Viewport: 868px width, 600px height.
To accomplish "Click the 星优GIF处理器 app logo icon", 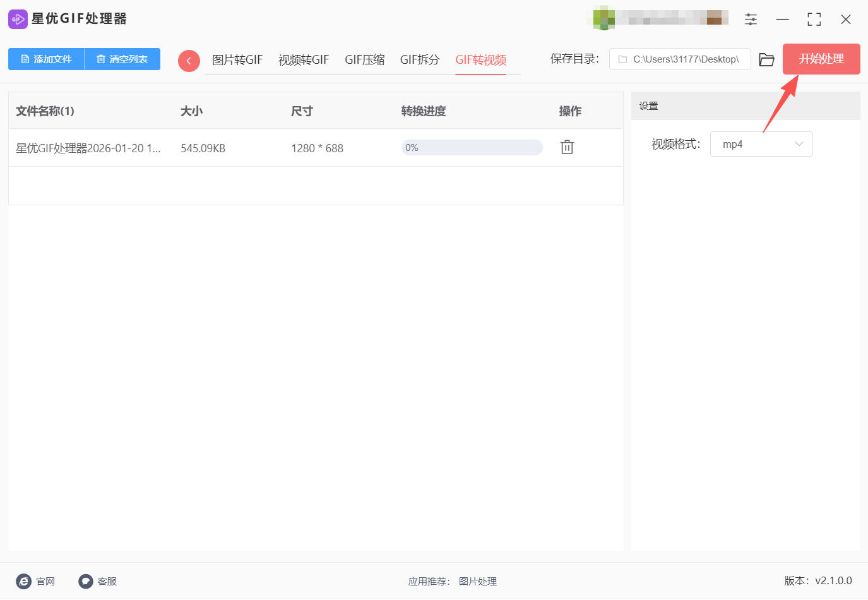I will point(18,18).
